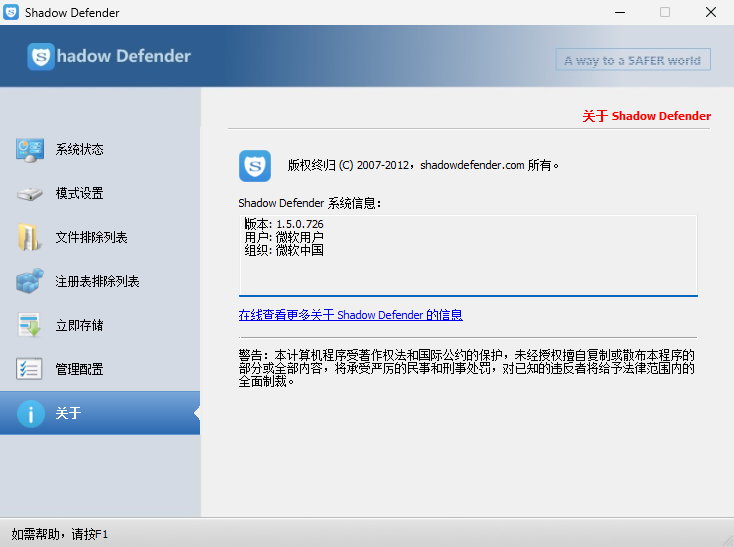Image resolution: width=734 pixels, height=547 pixels.
Task: Go to 立即存储 page
Action: (100, 325)
